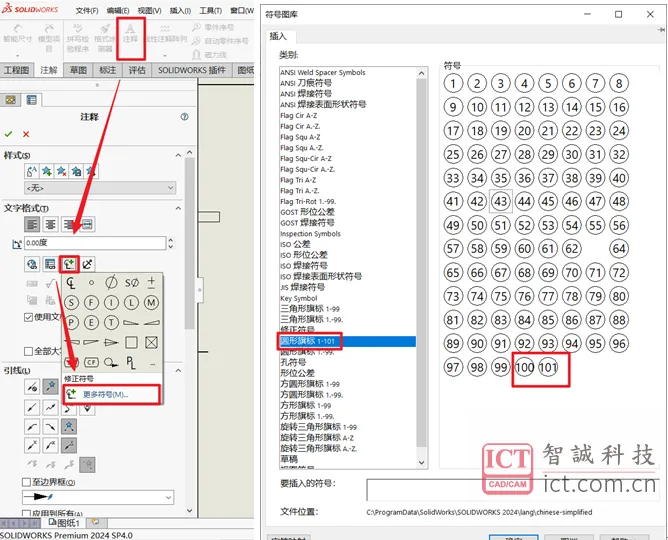Click the angle field spinner arrows

[x=171, y=243]
